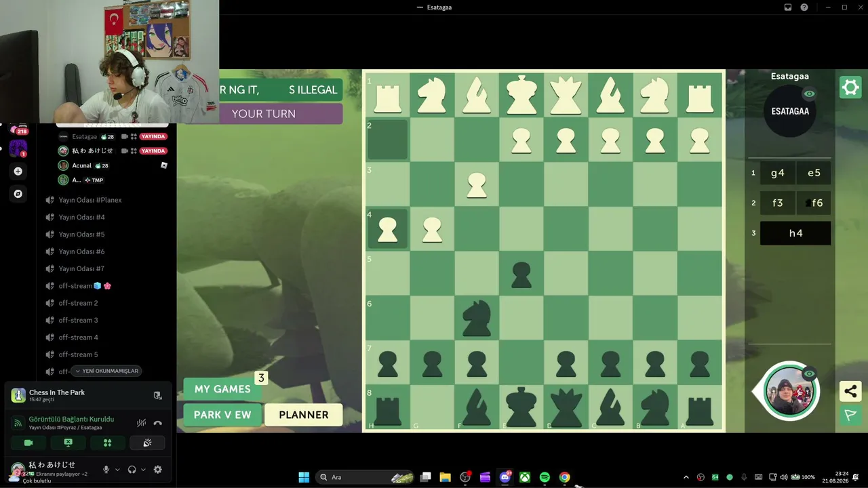This screenshot has height=488, width=868.
Task: Toggle Discord headphone deafen
Action: point(132,469)
